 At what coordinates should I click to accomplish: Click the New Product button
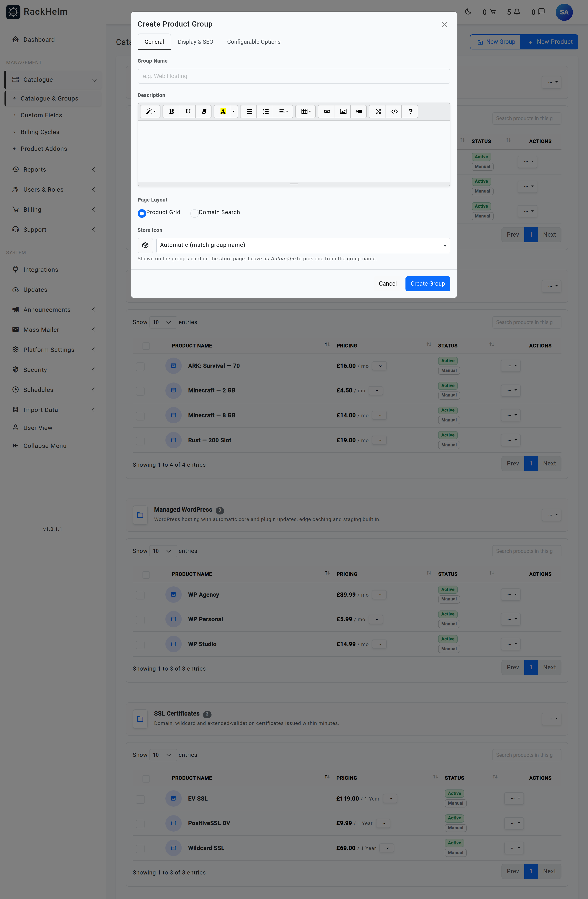(549, 42)
